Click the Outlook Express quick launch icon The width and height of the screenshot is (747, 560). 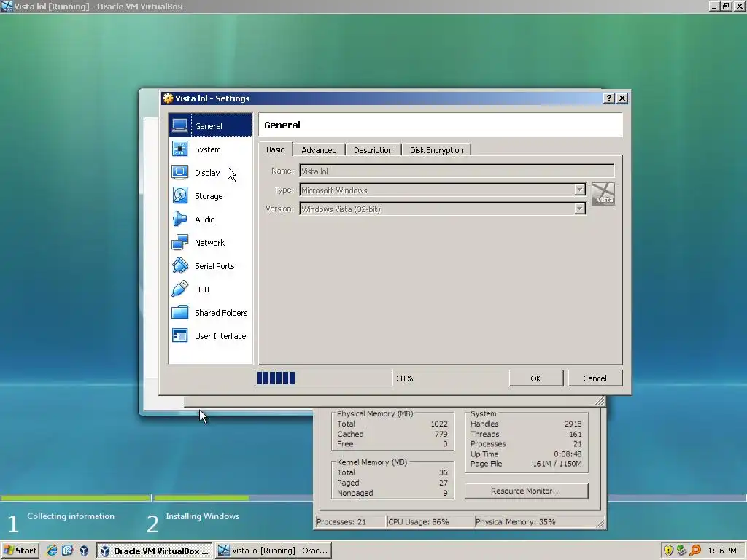point(68,551)
